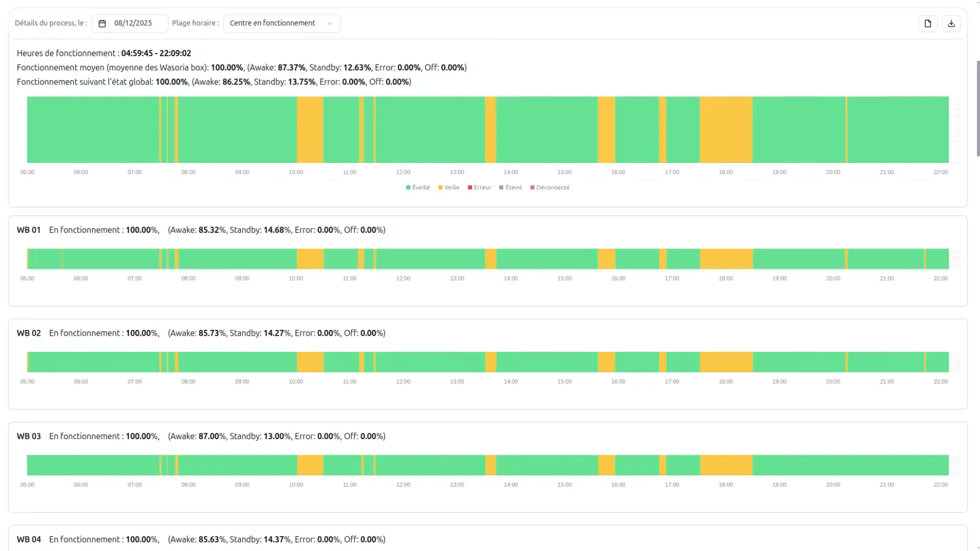Click the WB 03 standby segment near 18:00

[726, 465]
